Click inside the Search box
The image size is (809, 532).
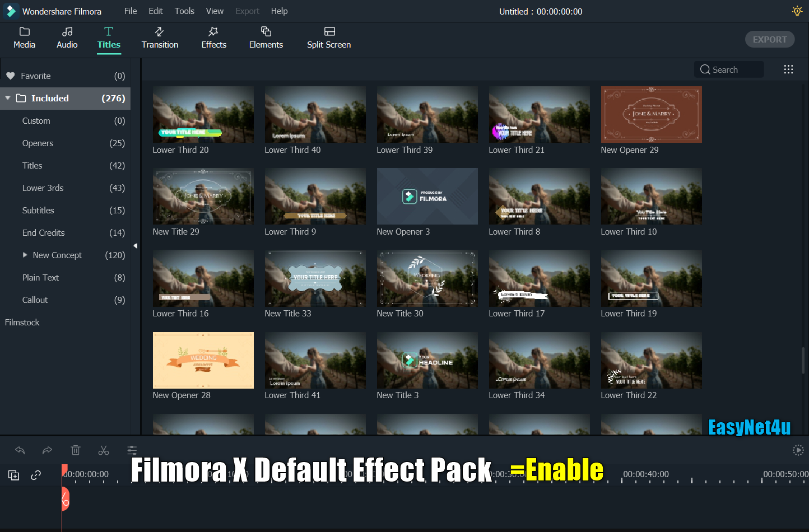point(728,69)
